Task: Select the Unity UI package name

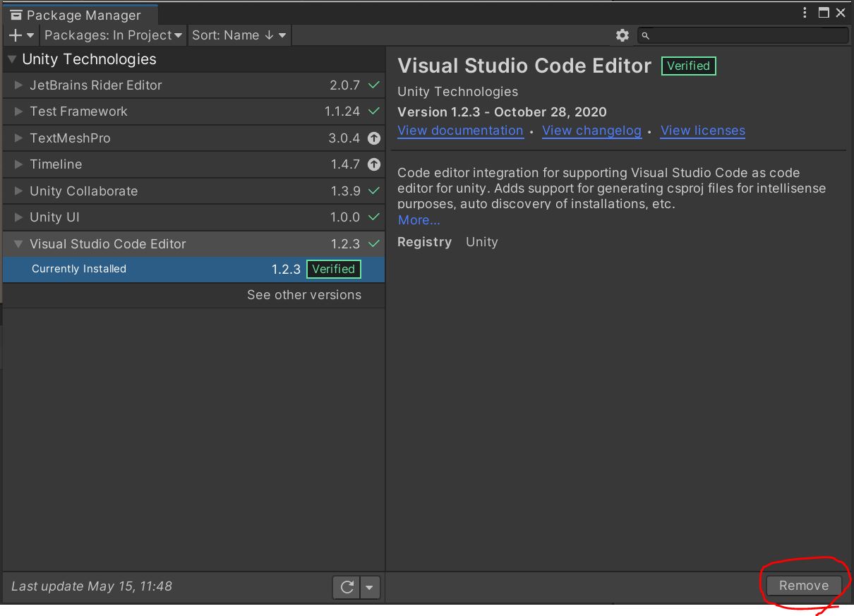Action: tap(54, 217)
